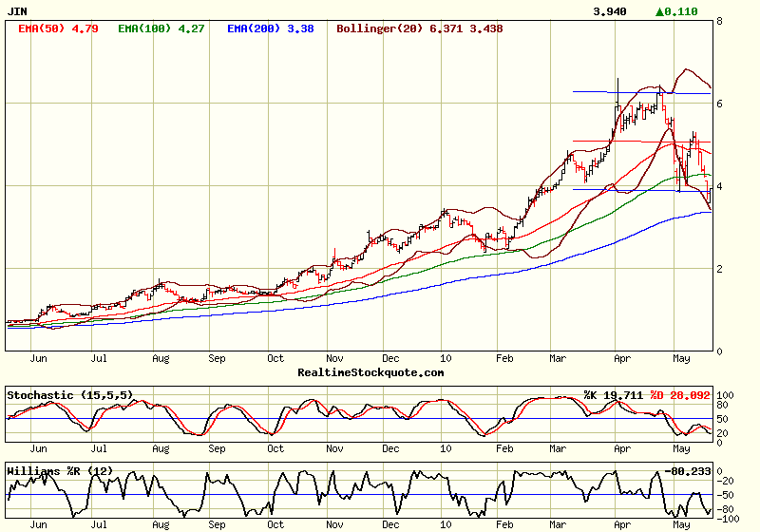Select the EMA(100) 4.27 legend label
Viewport: 760px width, 532px height.
click(161, 29)
